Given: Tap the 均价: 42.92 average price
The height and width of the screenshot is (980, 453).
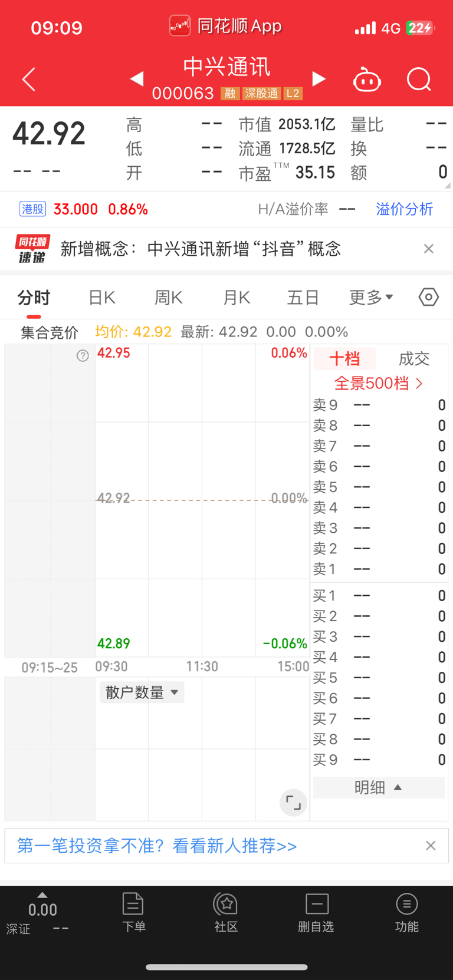Looking at the screenshot, I should click(133, 332).
